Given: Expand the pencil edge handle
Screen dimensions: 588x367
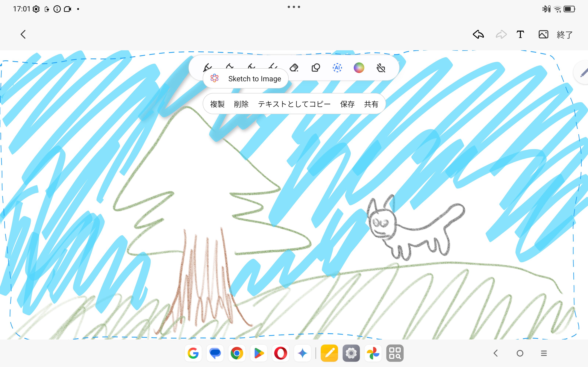Looking at the screenshot, I should [x=583, y=73].
